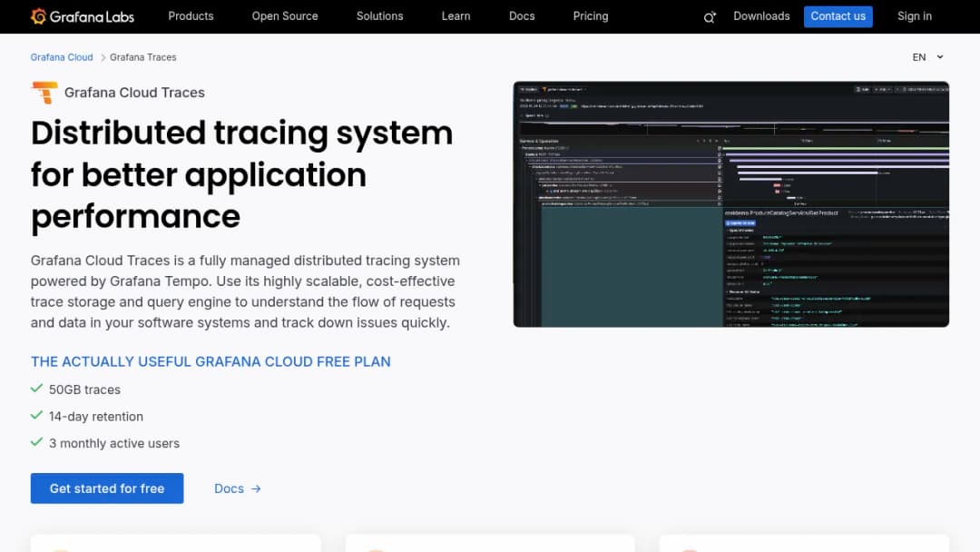Click the checkmark beside 14-day retention

[x=36, y=415]
